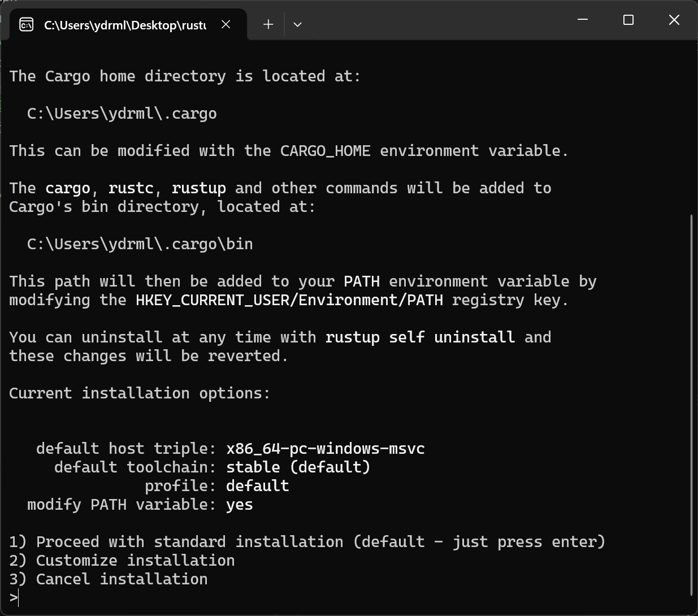Select the path C:\Users\ydrml\.cargo
Image resolution: width=698 pixels, height=616 pixels.
point(121,113)
